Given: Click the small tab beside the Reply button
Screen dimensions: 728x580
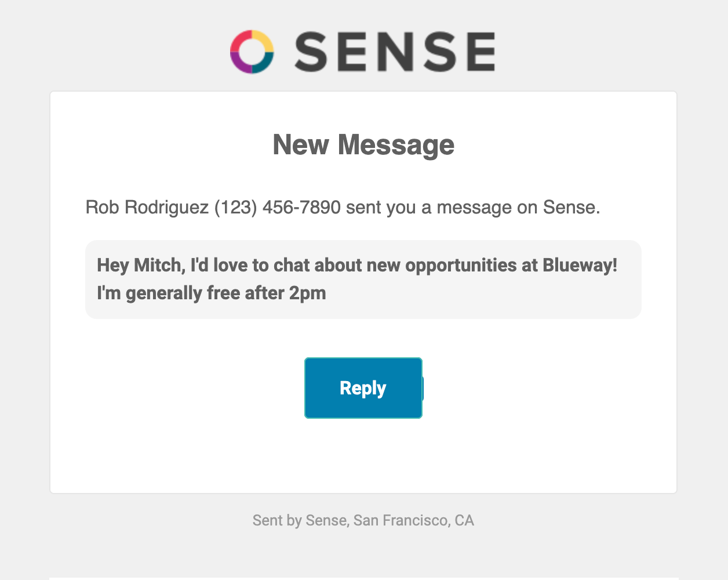Looking at the screenshot, I should pos(423,388).
